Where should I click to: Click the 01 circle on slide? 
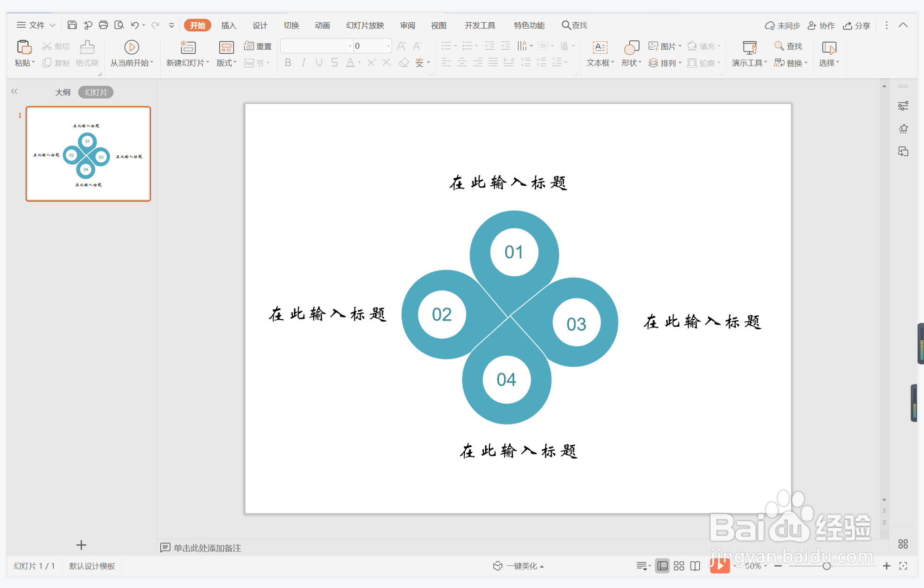click(514, 252)
